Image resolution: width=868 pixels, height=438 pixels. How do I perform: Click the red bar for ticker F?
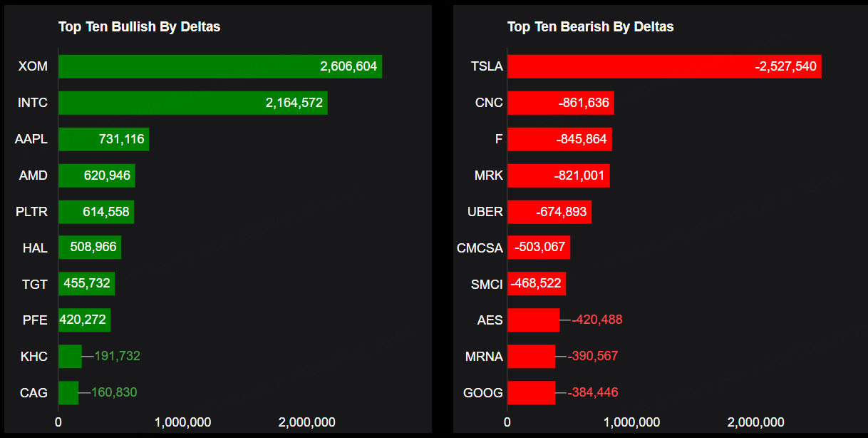pyautogui.click(x=559, y=139)
